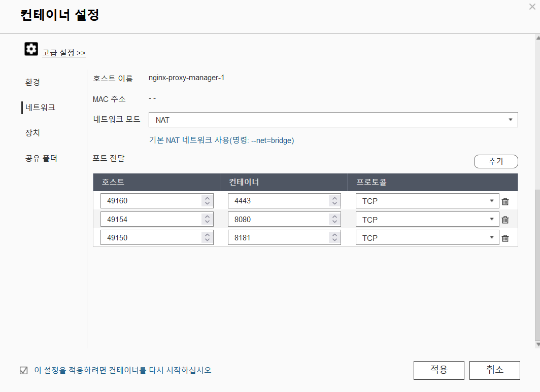Open protocol dropdown for container port 8080

click(427, 220)
